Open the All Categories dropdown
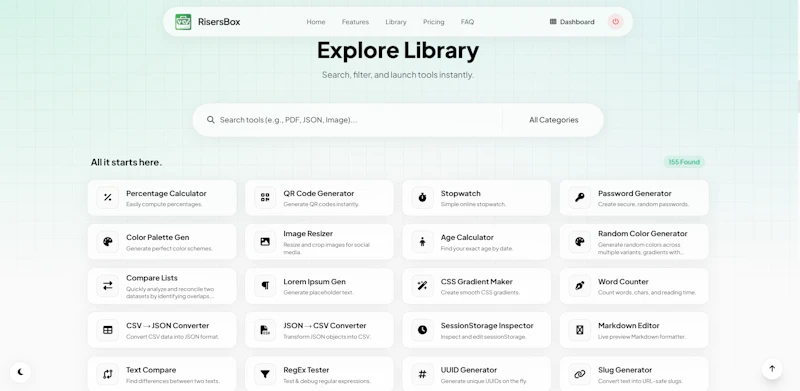Screen dimensions: 800x391 (554, 120)
